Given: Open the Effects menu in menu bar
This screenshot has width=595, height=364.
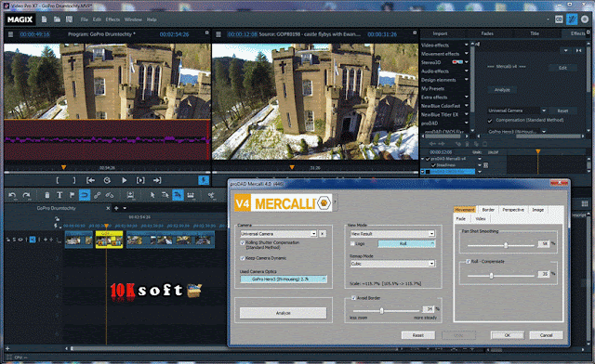Looking at the screenshot, I should coord(112,19).
